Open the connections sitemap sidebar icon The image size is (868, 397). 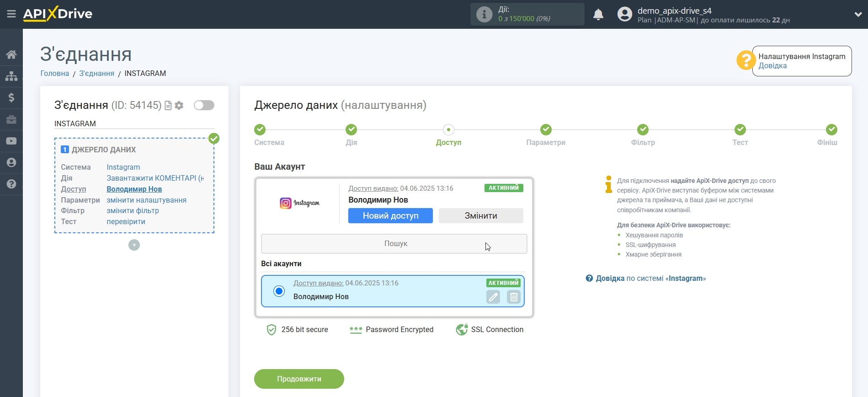(x=11, y=76)
